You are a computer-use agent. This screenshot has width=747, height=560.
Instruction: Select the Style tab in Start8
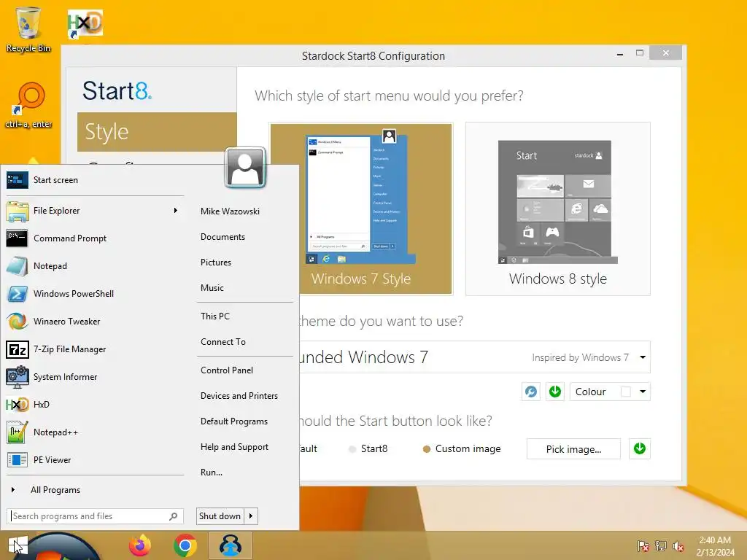[x=157, y=132]
